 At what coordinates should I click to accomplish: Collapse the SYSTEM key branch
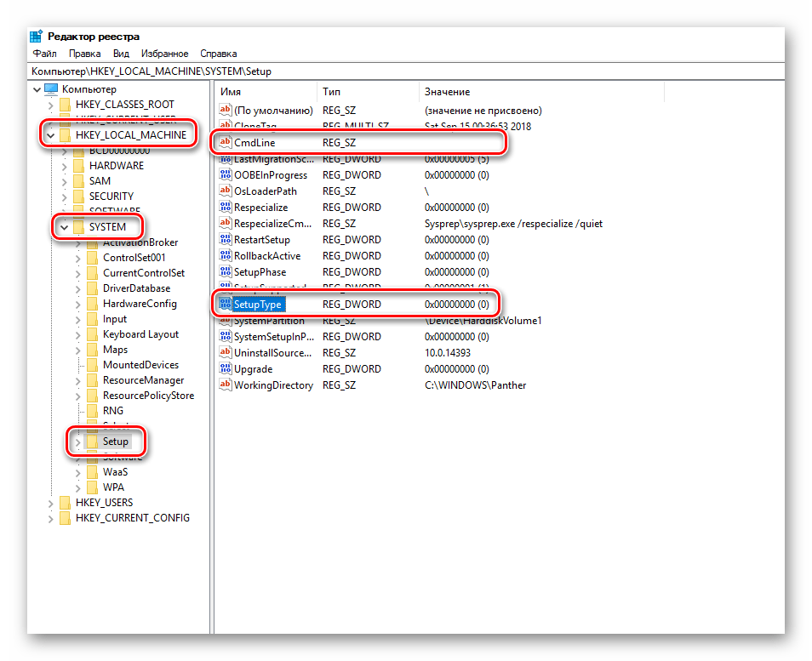[64, 227]
